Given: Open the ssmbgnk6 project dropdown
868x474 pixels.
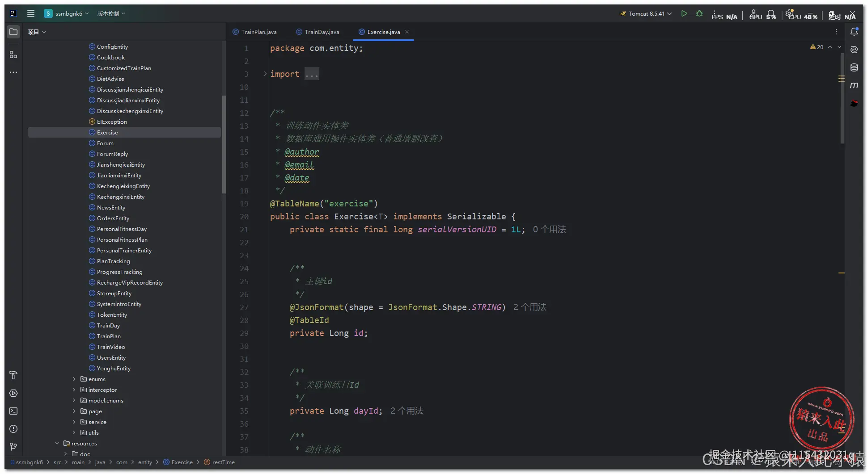Looking at the screenshot, I should [67, 13].
